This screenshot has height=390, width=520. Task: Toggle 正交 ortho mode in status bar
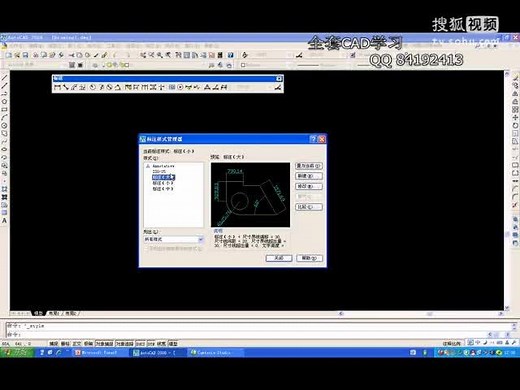coord(77,343)
